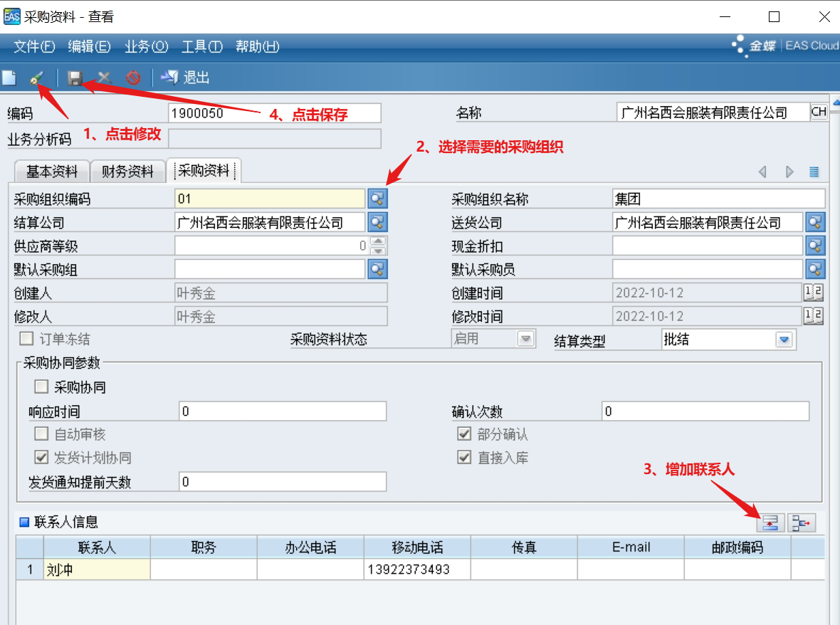Switch to the 财务资料 tab
Image resolution: width=840 pixels, height=625 pixels.
click(x=127, y=171)
